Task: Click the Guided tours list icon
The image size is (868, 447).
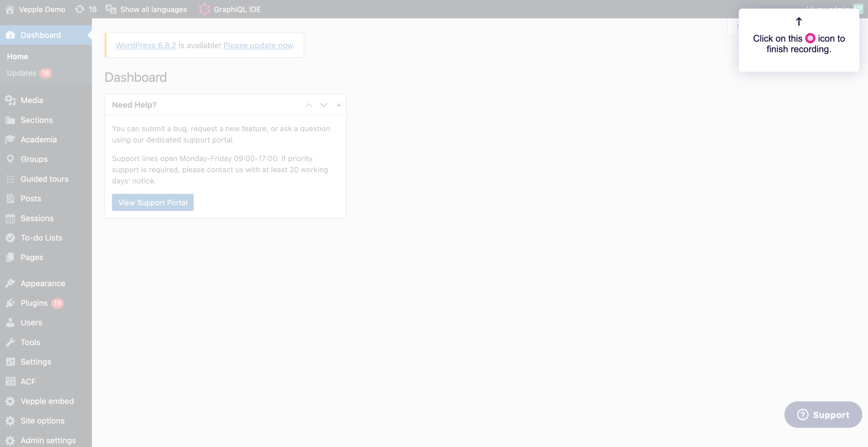Action: 11,179
